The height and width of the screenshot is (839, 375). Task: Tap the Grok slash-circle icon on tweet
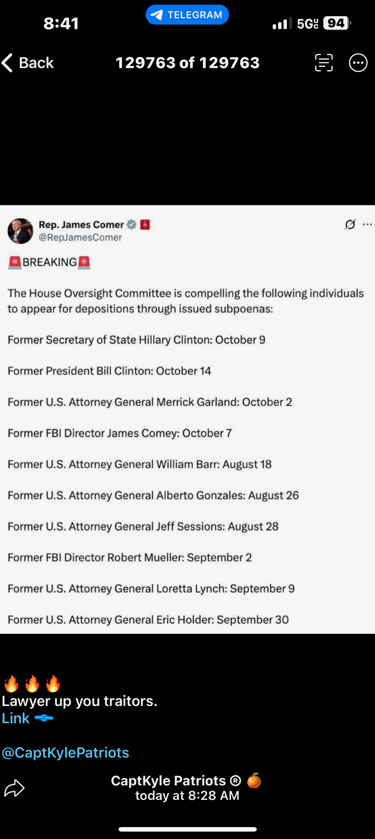(350, 225)
